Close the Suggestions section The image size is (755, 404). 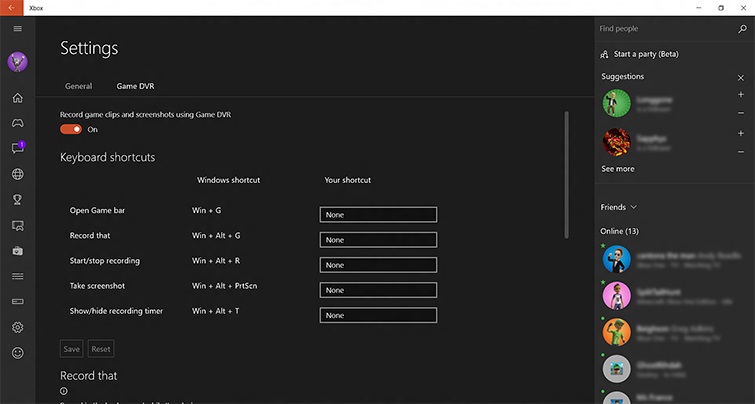[741, 78]
